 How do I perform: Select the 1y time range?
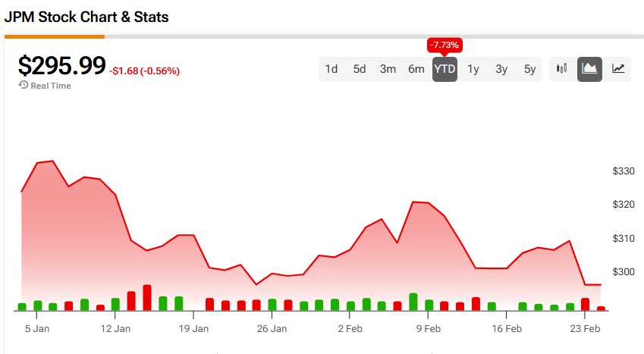coord(473,69)
